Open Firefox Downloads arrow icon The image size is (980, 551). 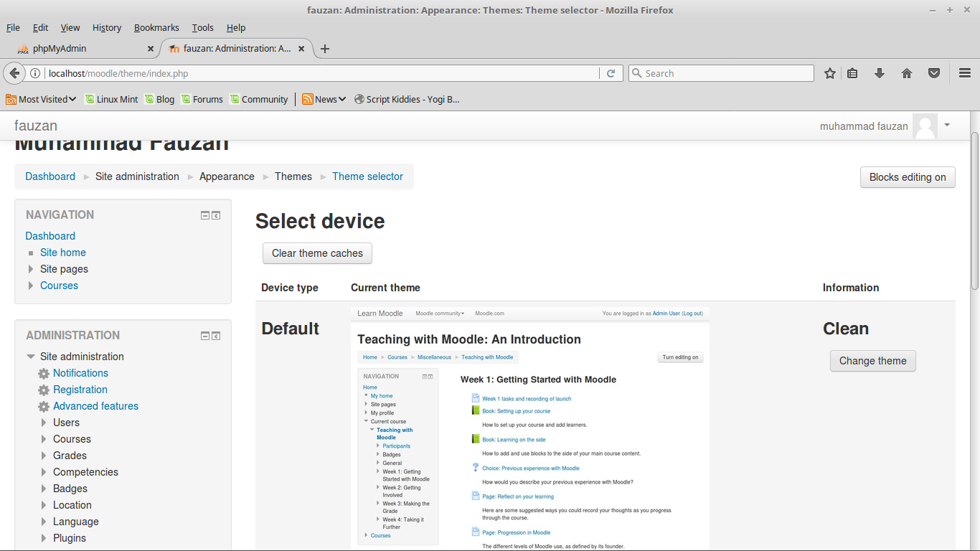point(880,72)
